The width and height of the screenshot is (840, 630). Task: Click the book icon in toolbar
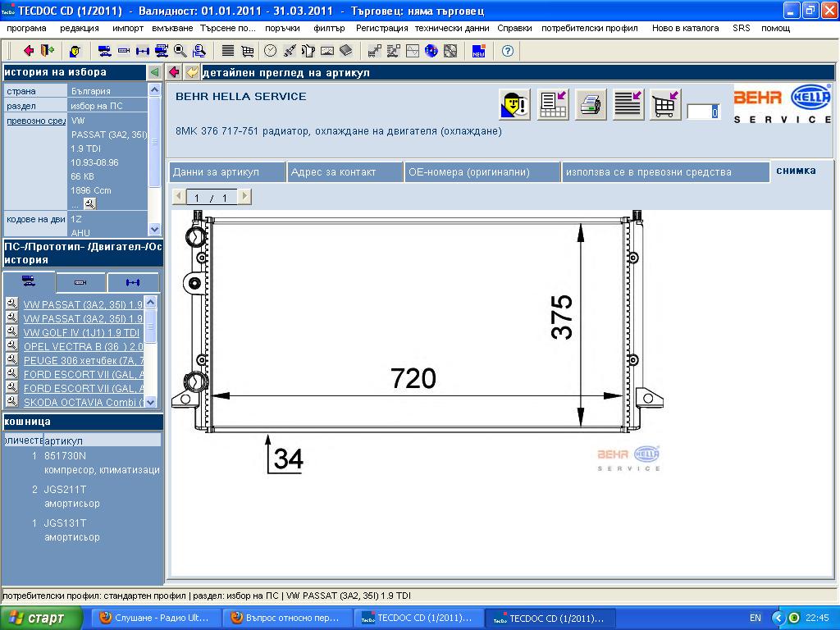[x=345, y=51]
